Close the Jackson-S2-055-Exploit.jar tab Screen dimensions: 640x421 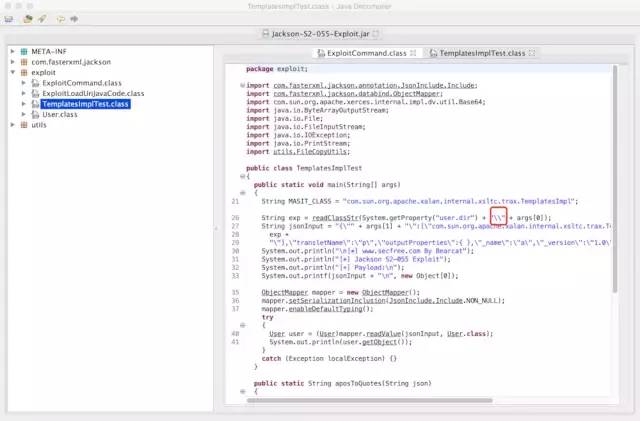[x=376, y=34]
